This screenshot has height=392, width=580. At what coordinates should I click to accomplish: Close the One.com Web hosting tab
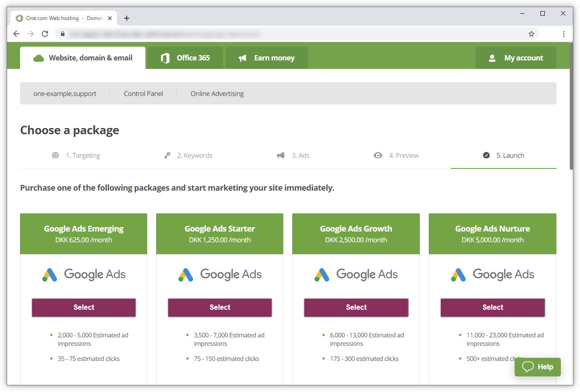110,18
